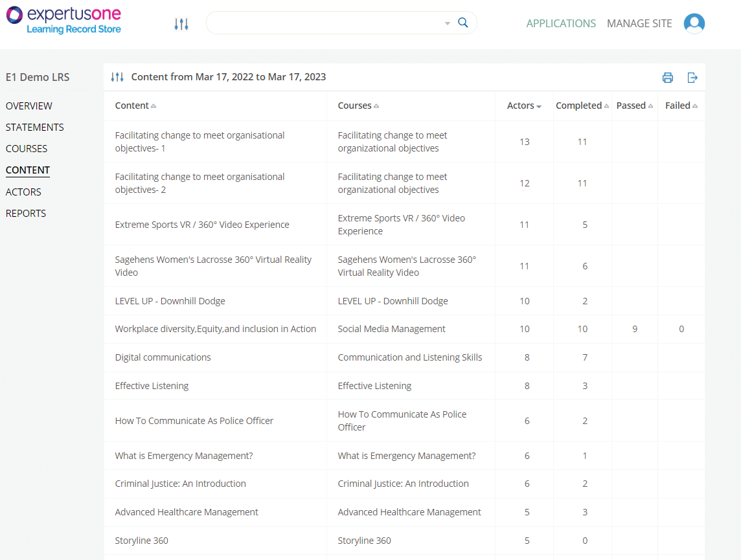Open course 'What is Emergency Management?'
This screenshot has height=560, width=741.
(x=406, y=456)
